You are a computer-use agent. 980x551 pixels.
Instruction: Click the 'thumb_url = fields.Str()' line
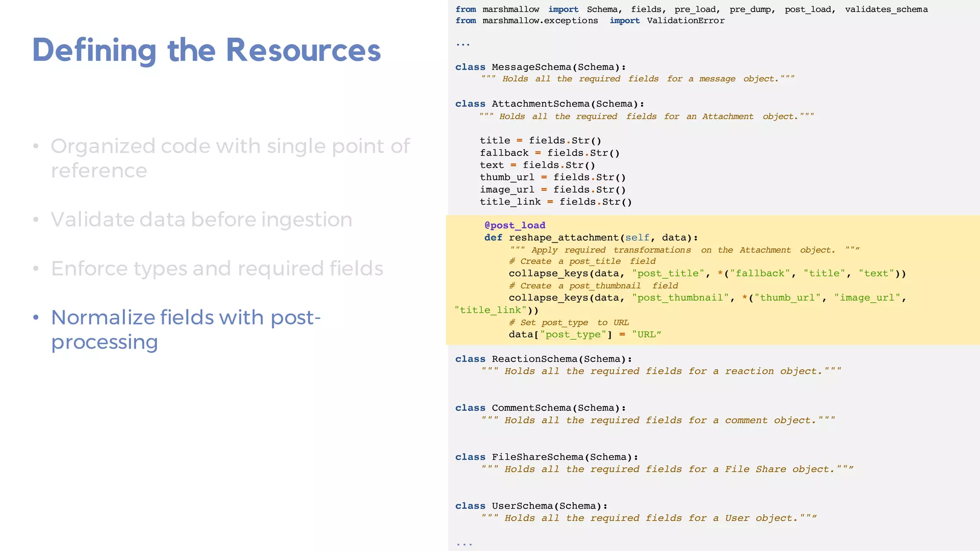pos(553,177)
